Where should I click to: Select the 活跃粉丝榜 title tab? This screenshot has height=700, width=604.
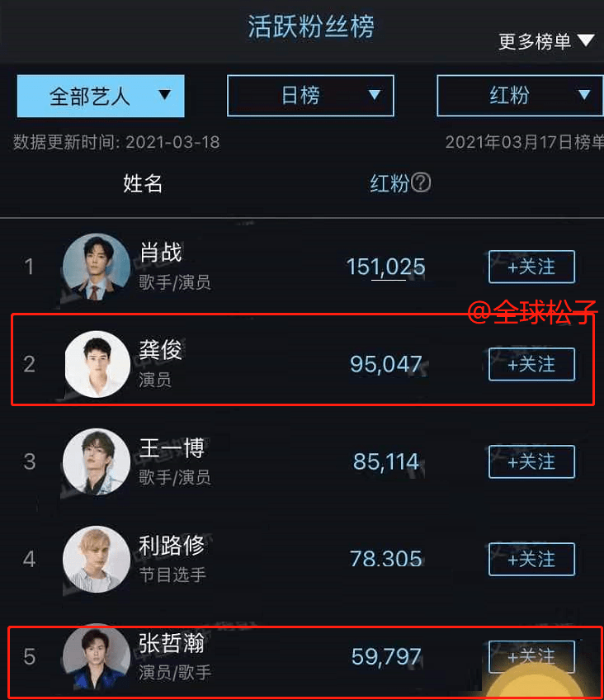(310, 26)
